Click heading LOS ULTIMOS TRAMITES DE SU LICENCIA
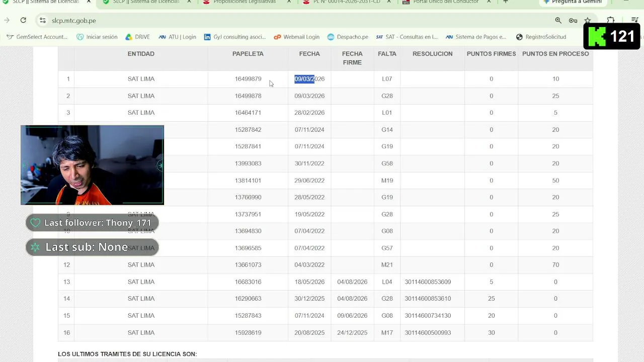The image size is (644, 362). [x=127, y=354]
